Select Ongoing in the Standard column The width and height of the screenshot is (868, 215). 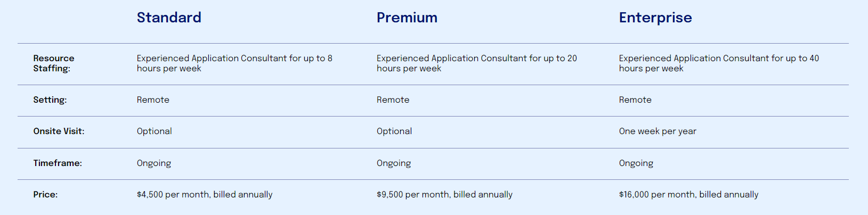tap(153, 163)
